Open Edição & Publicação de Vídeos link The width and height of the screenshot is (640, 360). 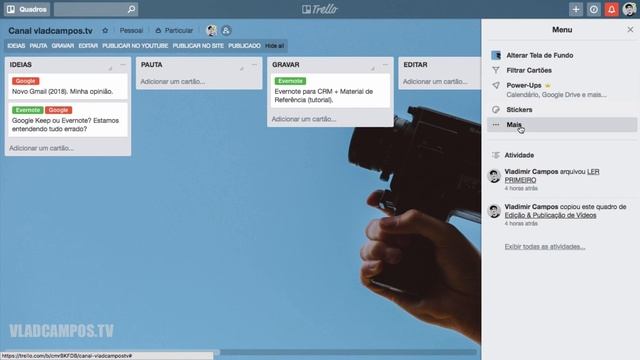[550, 215]
